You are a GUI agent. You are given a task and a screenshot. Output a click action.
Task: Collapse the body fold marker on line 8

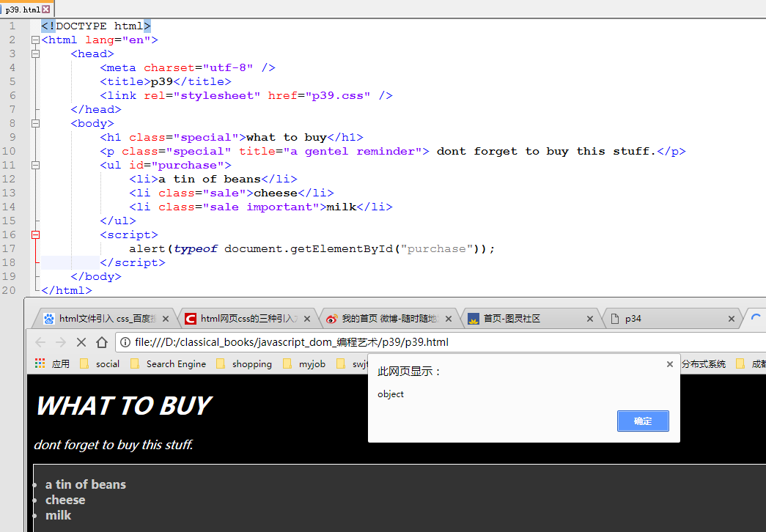point(35,124)
